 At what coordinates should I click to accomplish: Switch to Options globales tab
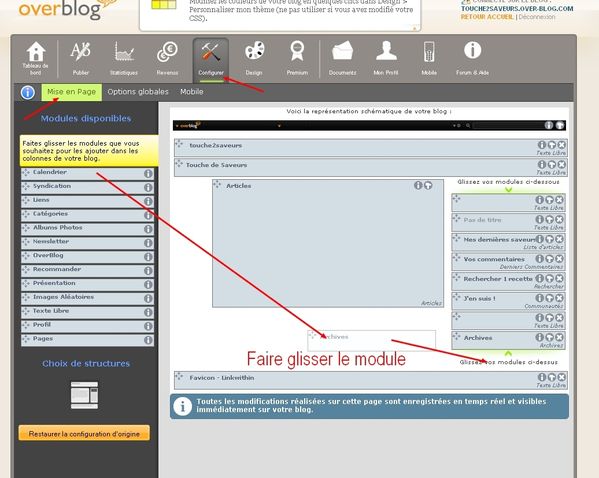[138, 92]
